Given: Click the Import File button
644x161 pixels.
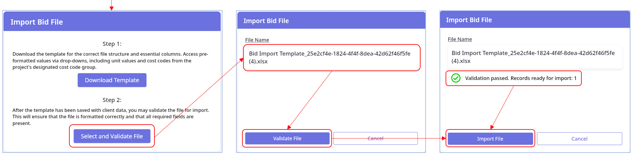Looking at the screenshot, I should (490, 139).
